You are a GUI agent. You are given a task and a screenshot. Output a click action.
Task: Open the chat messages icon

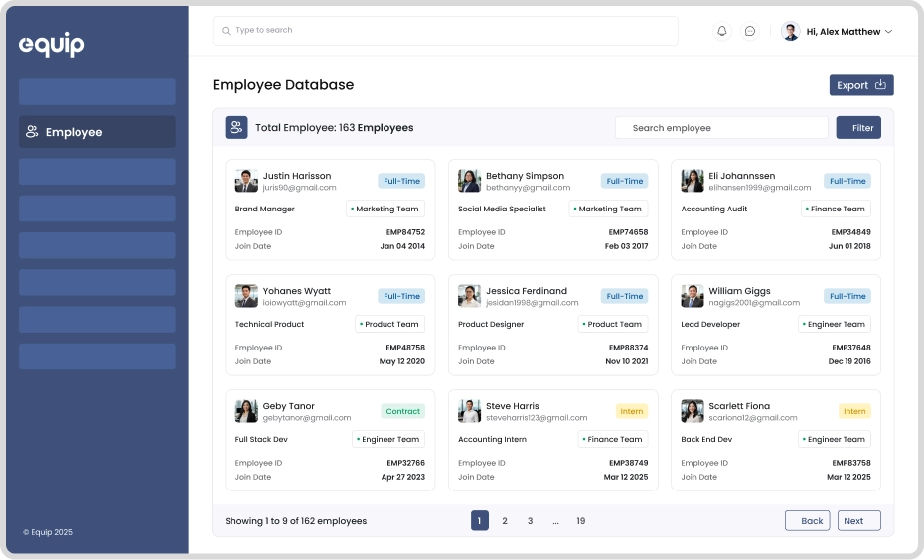[x=750, y=31]
